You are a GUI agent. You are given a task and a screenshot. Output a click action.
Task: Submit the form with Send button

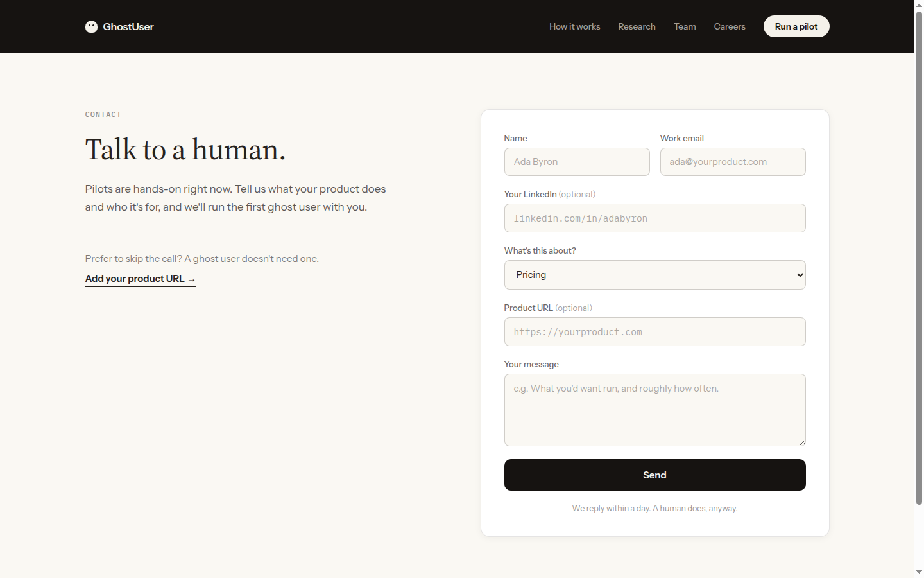pos(654,475)
